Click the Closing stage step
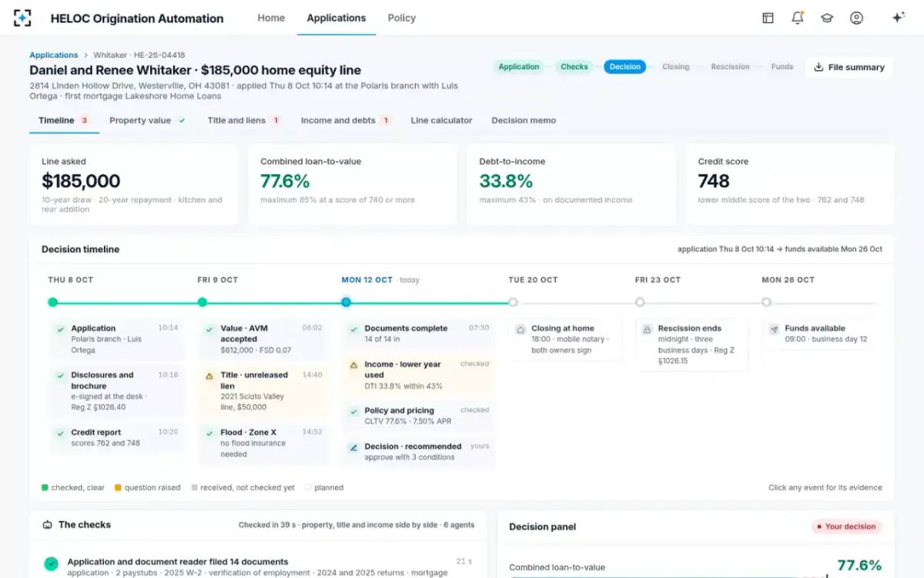924x578 pixels. [x=676, y=67]
